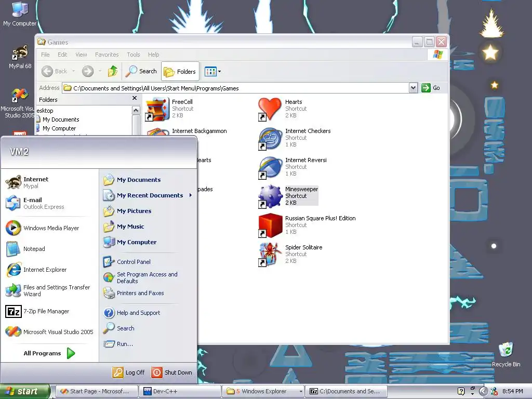Close the Folders side pane
532x399 pixels.
pos(135,98)
